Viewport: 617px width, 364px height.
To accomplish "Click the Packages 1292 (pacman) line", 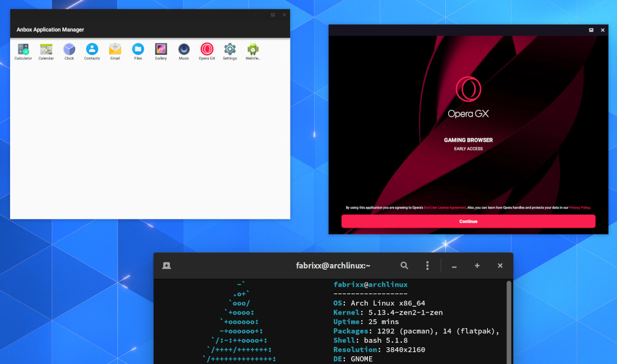I will coord(416,331).
